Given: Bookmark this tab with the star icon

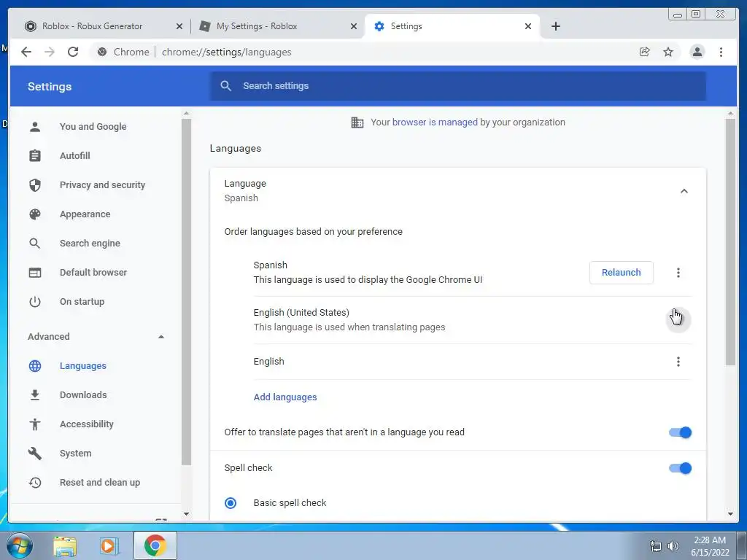Looking at the screenshot, I should 668,52.
